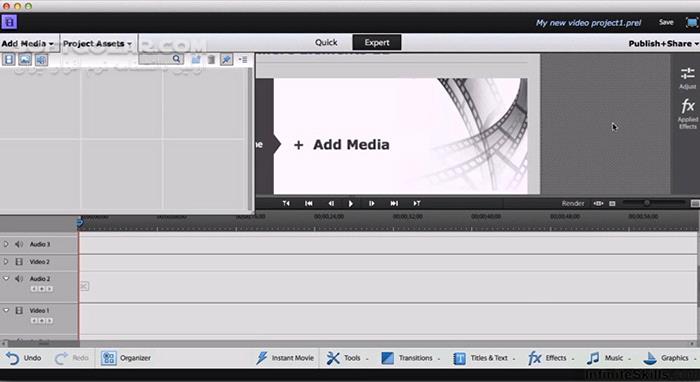Open the Music panel
Viewport: 700px width, 382px height.
click(608, 358)
